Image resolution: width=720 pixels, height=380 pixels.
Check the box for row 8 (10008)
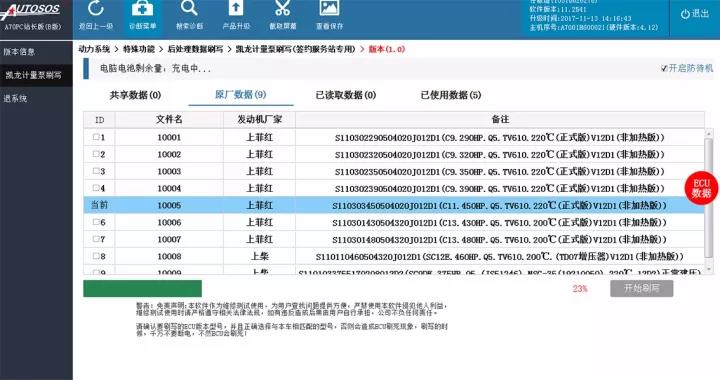tap(96, 256)
